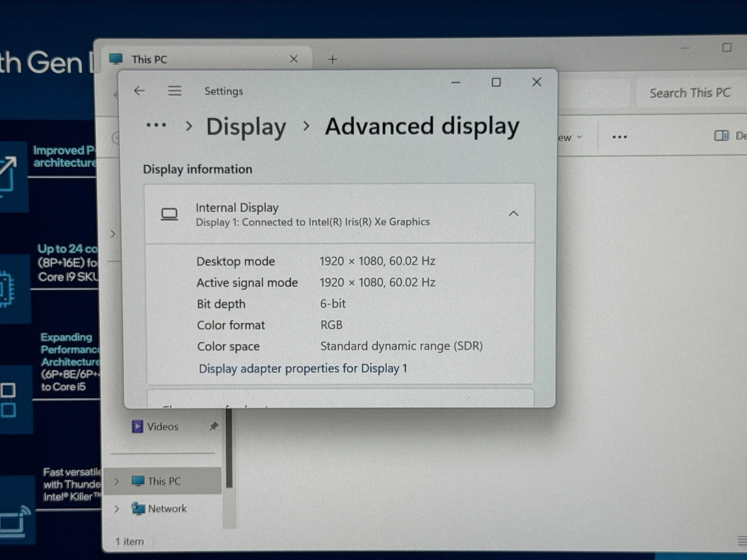
Task: Expand the Network tree node
Action: click(x=117, y=508)
